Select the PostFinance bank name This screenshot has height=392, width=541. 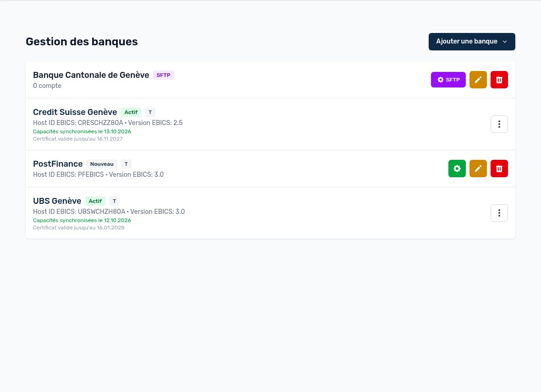coord(58,164)
